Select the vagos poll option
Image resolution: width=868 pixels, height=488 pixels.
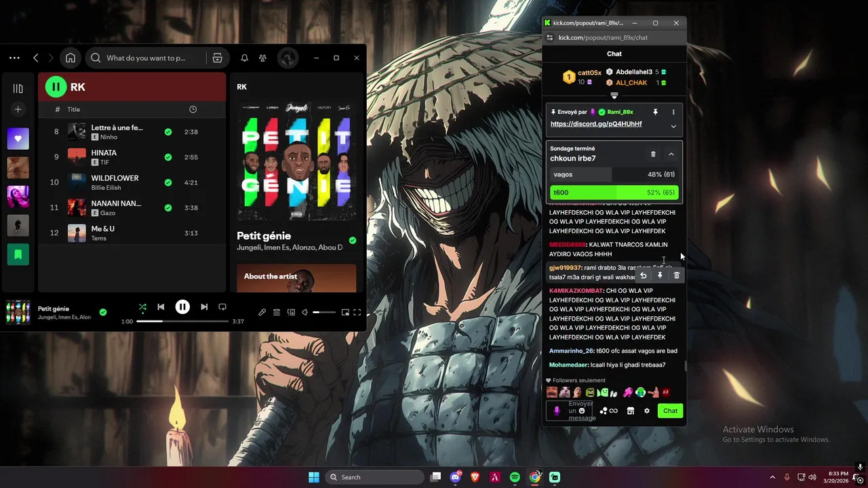[614, 174]
